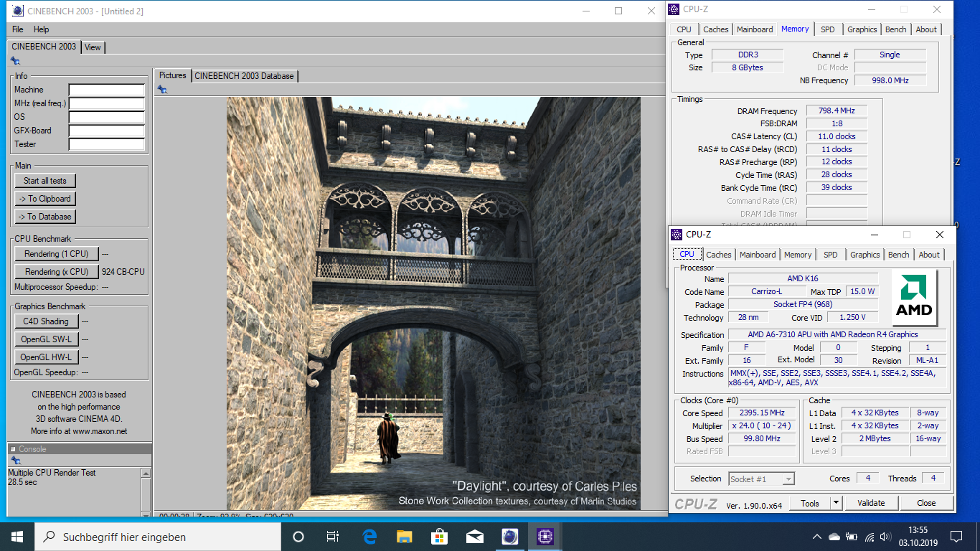This screenshot has width=980, height=551.
Task: Open CPU tab in Memory CPU-Z window
Action: pos(684,29)
